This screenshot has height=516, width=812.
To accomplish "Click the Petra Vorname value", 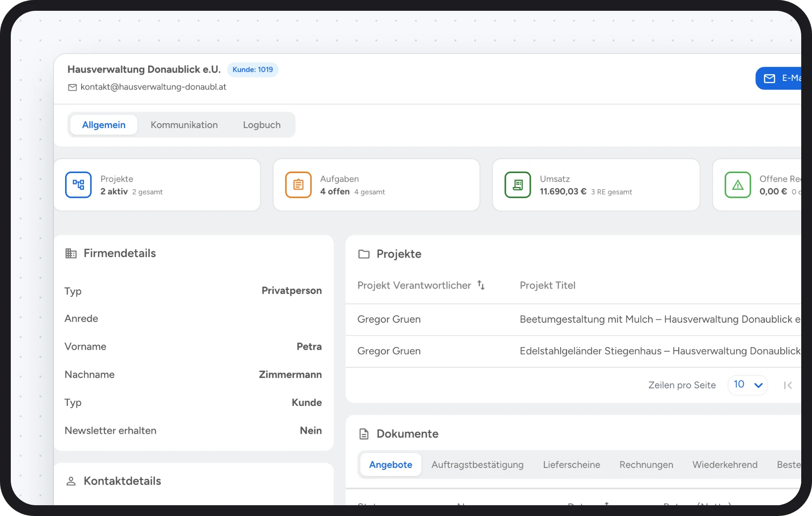I will point(309,347).
